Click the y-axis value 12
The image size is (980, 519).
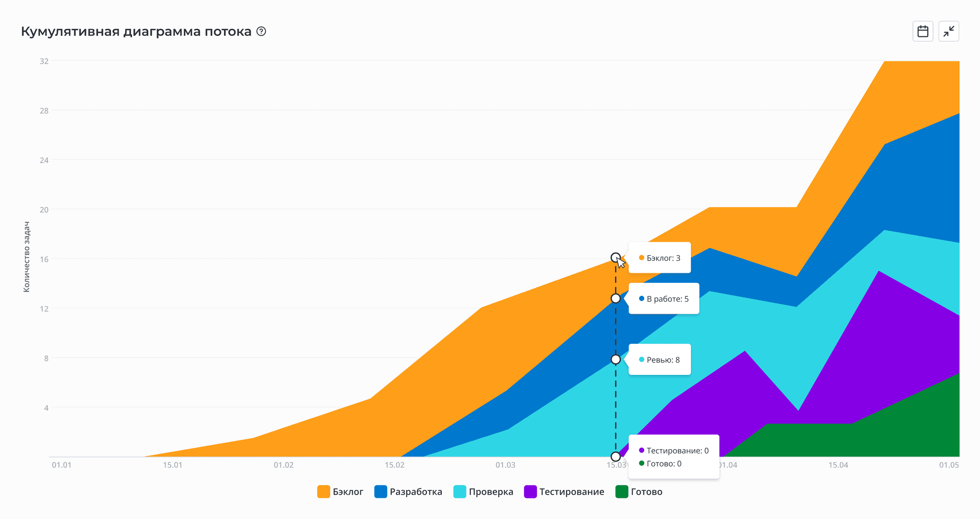44,309
